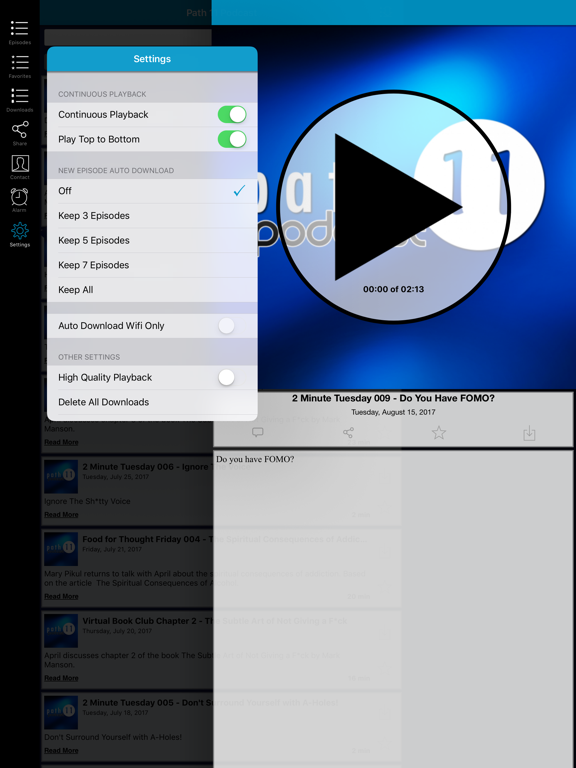576x768 pixels.
Task: Select Keep All episodes option
Action: (x=152, y=289)
